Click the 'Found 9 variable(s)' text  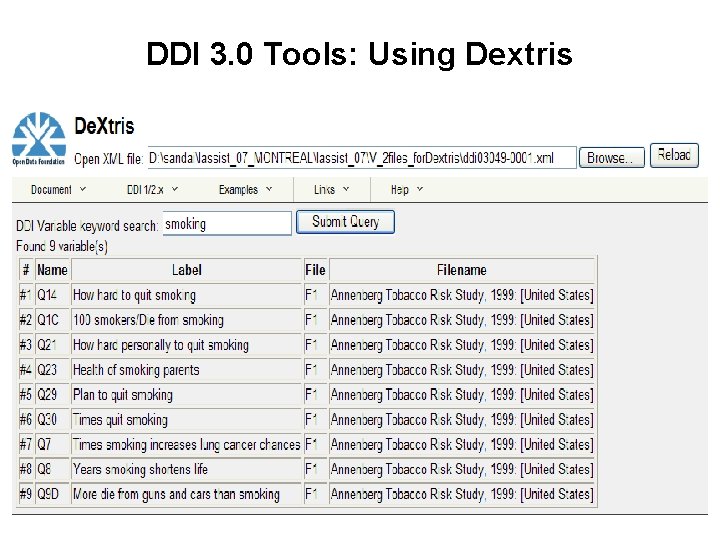[x=62, y=247]
